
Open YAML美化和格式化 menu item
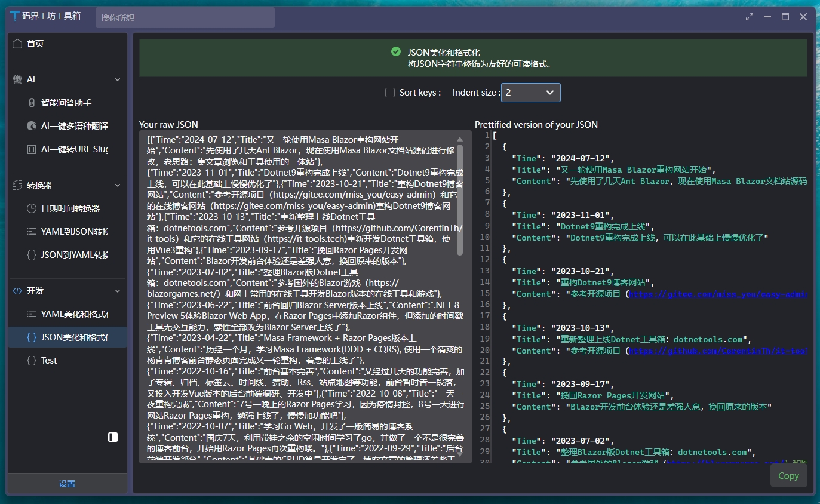click(x=74, y=314)
